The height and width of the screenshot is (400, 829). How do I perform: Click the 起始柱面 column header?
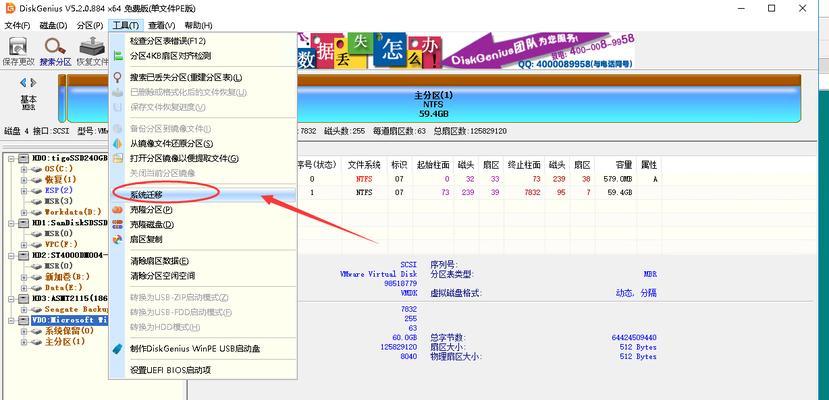433,165
